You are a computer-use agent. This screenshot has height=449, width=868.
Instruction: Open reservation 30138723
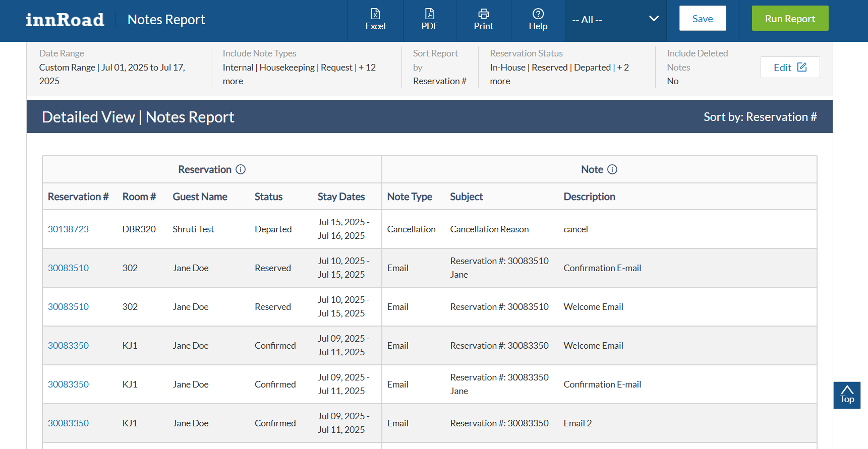click(x=68, y=229)
